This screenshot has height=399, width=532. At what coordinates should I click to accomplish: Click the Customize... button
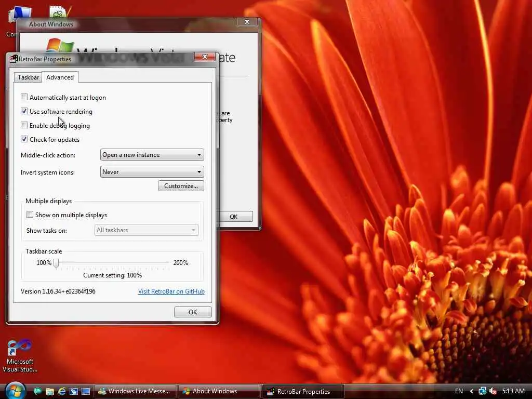181,186
